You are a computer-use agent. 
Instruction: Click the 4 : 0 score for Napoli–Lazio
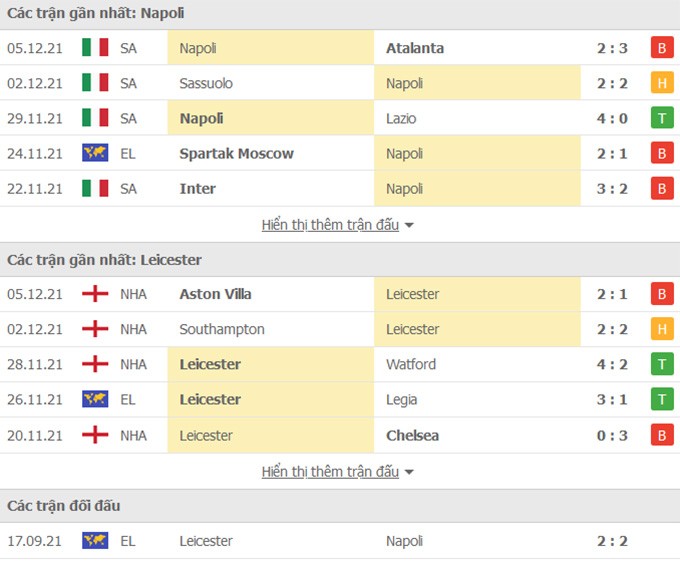pyautogui.click(x=612, y=118)
